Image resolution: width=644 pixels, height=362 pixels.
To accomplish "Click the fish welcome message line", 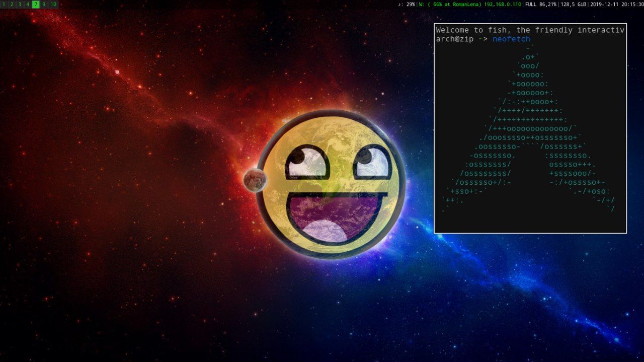I will coord(530,30).
